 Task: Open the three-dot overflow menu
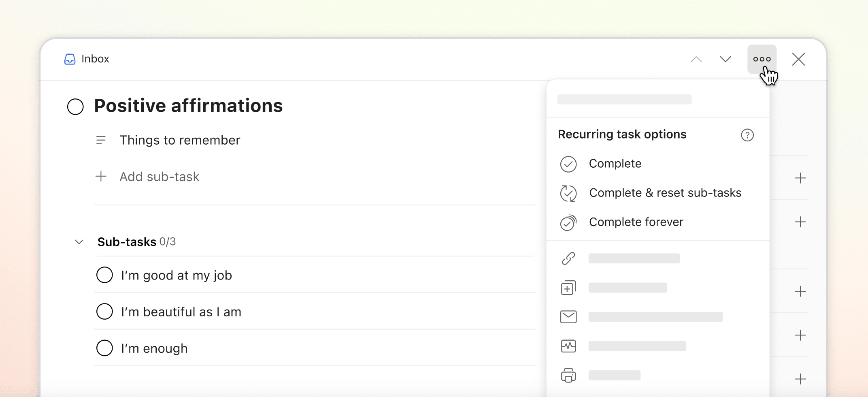point(762,59)
